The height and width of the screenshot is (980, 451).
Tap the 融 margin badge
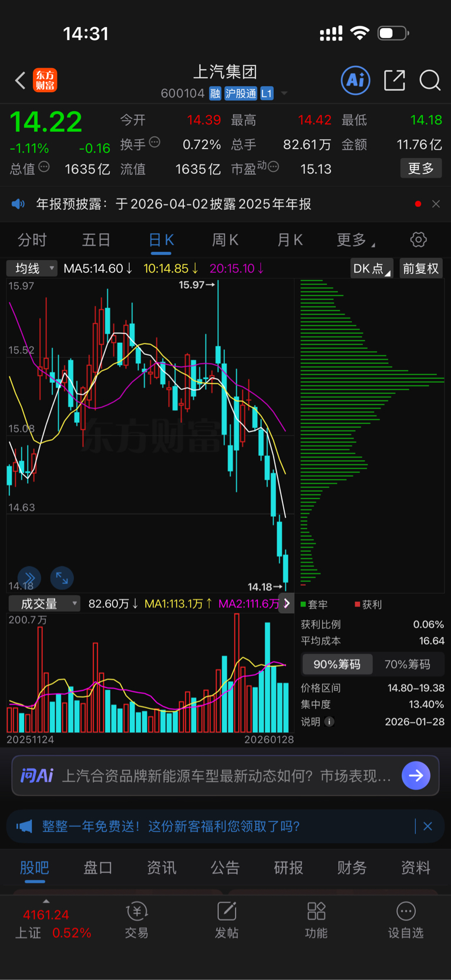click(x=215, y=93)
